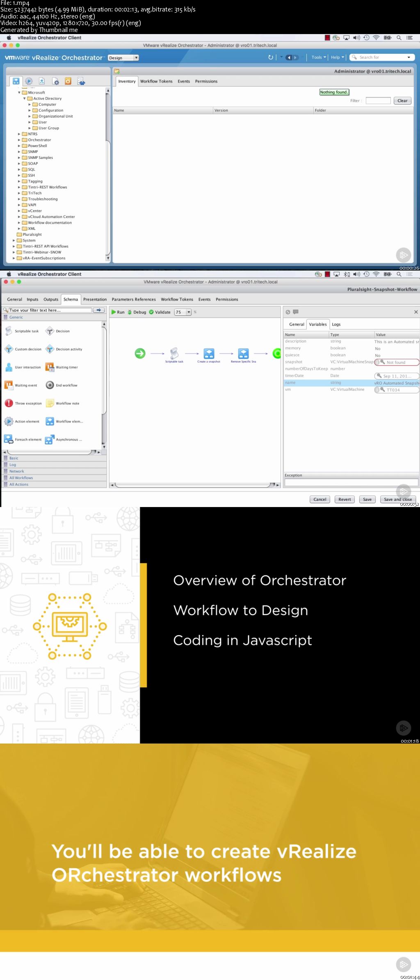Open the Search for field dropdown arrow
This screenshot has height=980, width=420.
coord(409,57)
